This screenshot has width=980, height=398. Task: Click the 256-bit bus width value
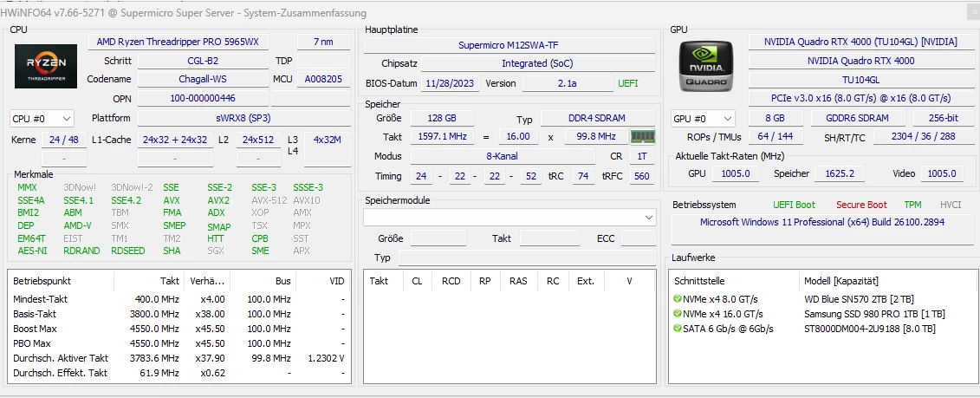pyautogui.click(x=943, y=118)
